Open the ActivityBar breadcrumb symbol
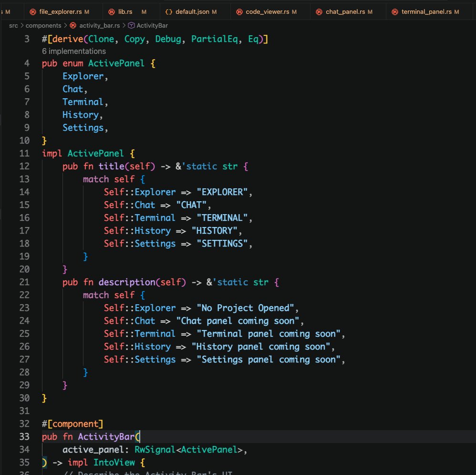The width and height of the screenshot is (476, 475). [x=152, y=25]
